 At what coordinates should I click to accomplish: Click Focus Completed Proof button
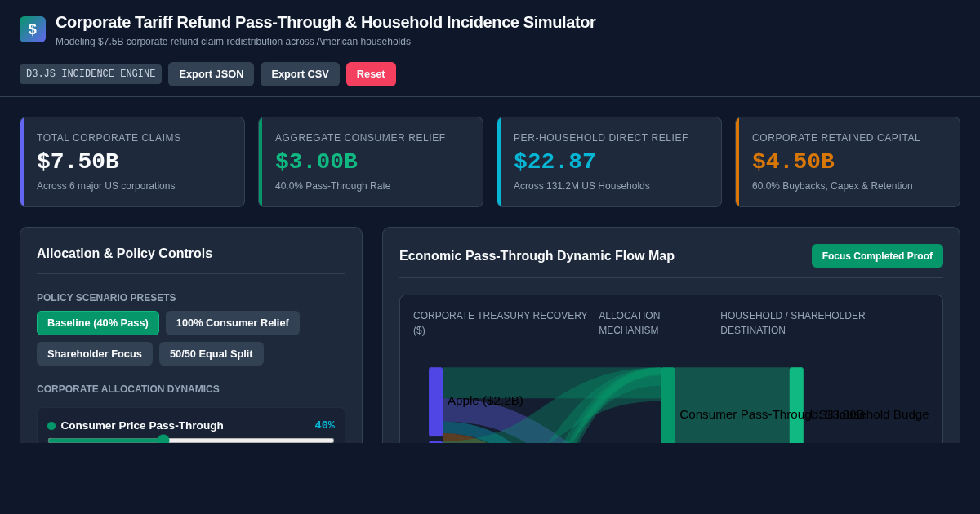point(877,256)
